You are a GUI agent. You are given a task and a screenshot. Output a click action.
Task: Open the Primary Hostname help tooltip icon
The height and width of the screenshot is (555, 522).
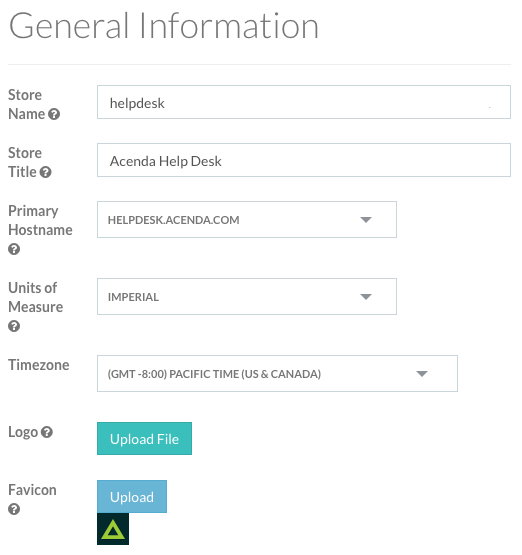[14, 249]
